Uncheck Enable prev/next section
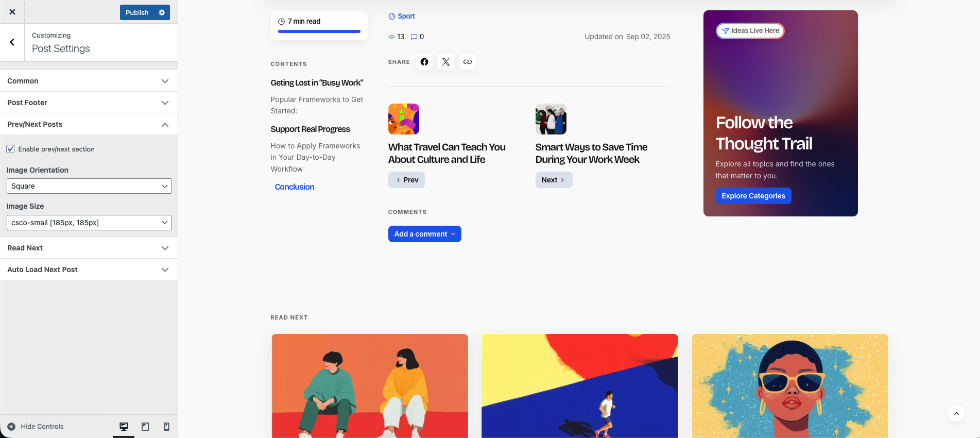Viewport: 980px width, 438px height. pyautogui.click(x=10, y=149)
